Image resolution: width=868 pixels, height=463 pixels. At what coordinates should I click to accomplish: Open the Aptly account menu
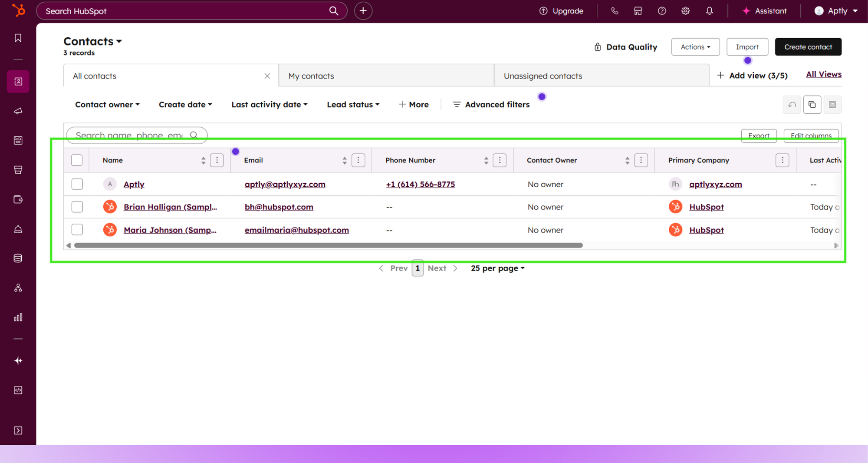pyautogui.click(x=836, y=11)
